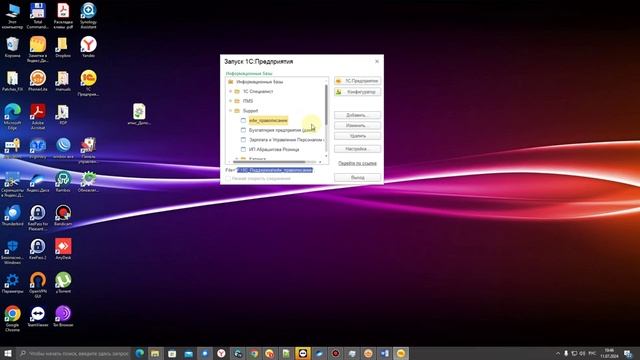Click the Выход button
640x360 pixels.
tap(358, 178)
